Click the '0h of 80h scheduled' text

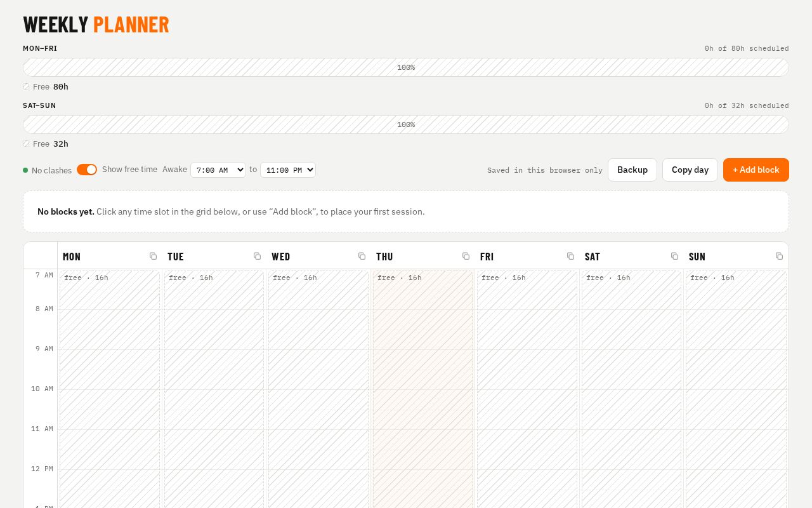click(x=747, y=48)
